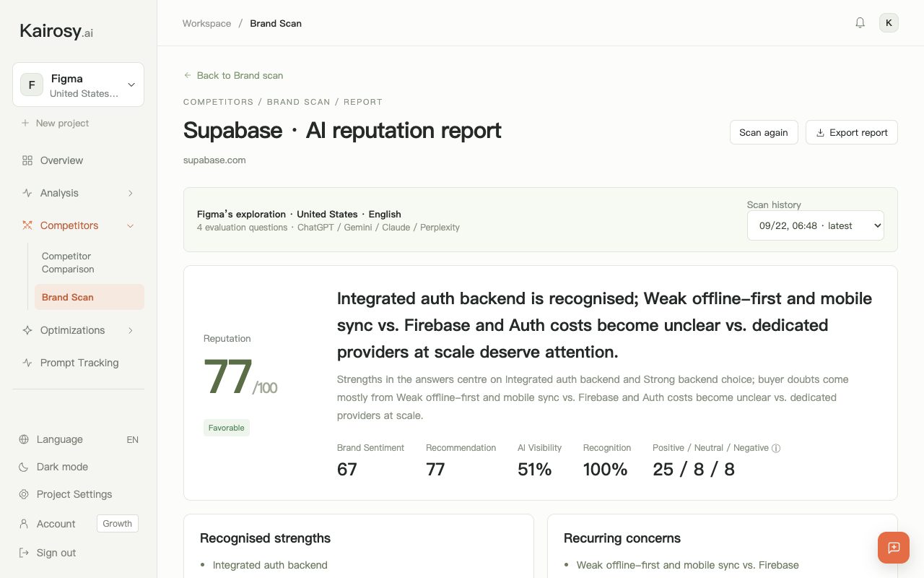This screenshot has height=578, width=924.
Task: Click the Kairosy.ai logo
Action: 56,31
